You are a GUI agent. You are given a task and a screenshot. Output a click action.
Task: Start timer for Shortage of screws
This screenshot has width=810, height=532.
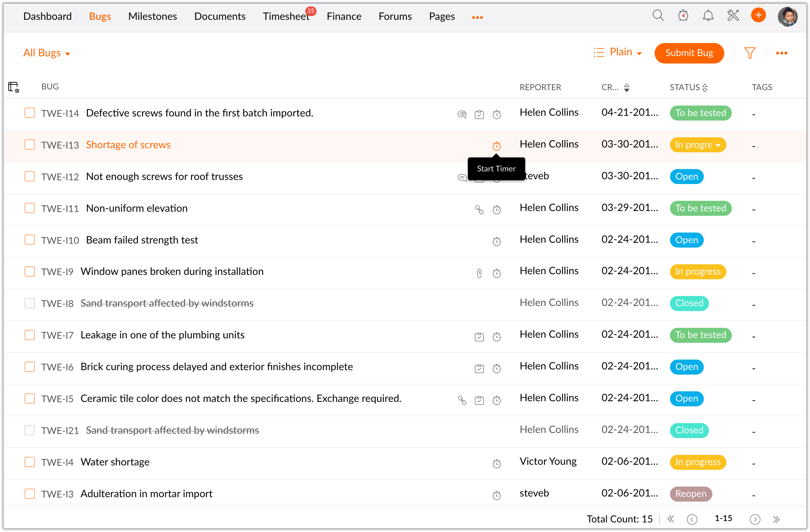pyautogui.click(x=497, y=146)
